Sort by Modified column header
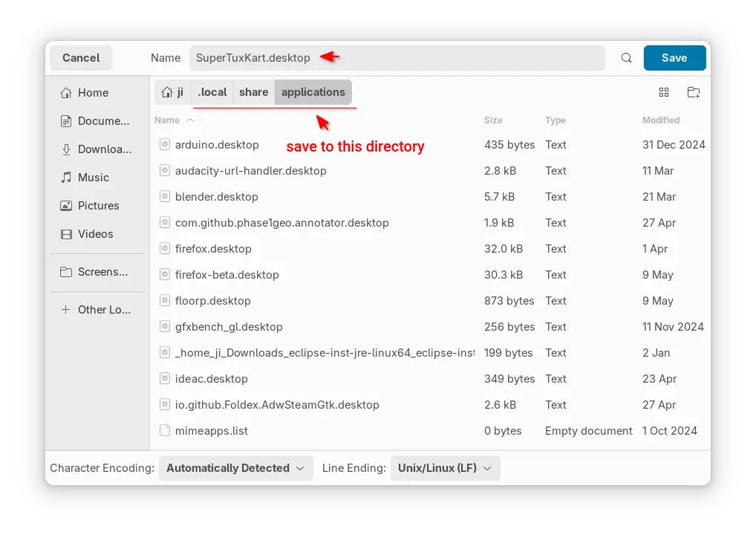 click(661, 120)
